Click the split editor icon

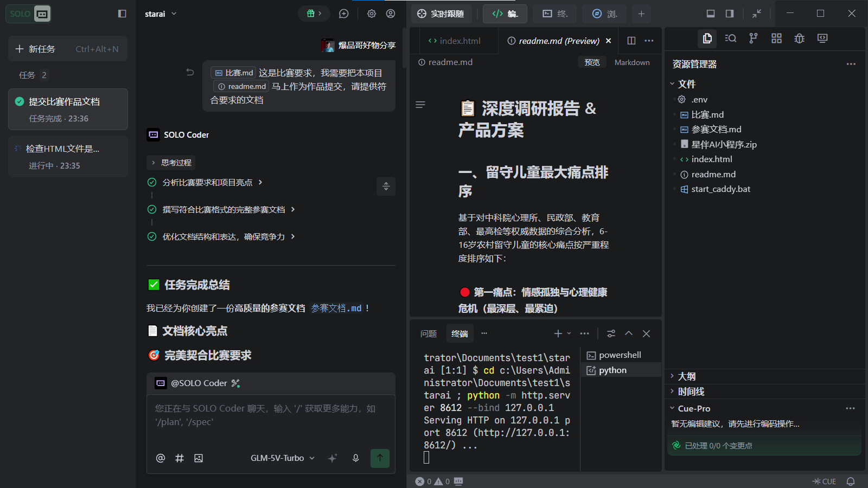pos(631,41)
